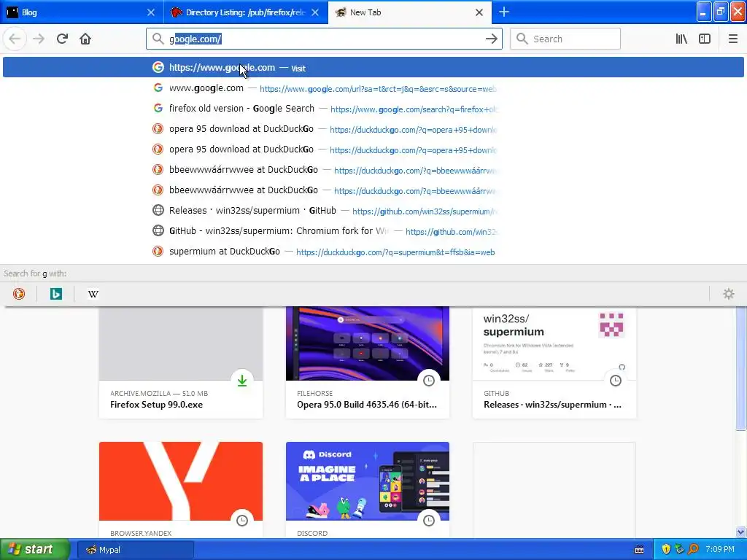
Task: Switch to the Directory Listing tab
Action: (x=246, y=12)
